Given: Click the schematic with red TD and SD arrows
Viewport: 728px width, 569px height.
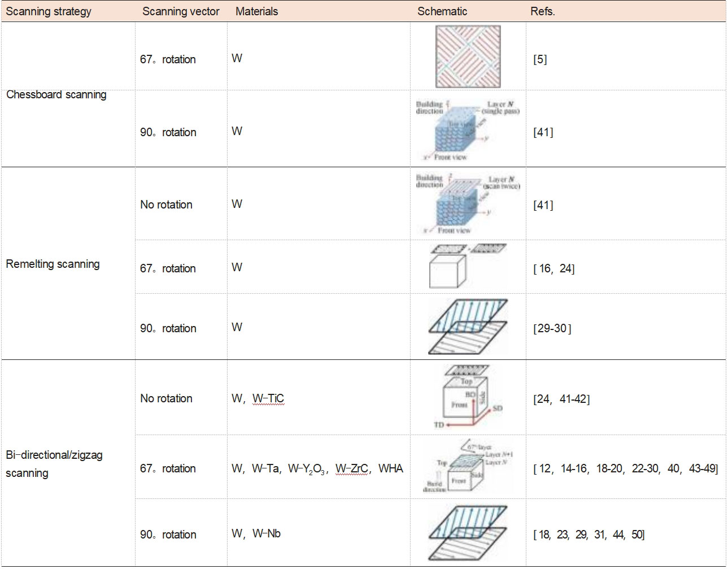Looking at the screenshot, I should (467, 397).
